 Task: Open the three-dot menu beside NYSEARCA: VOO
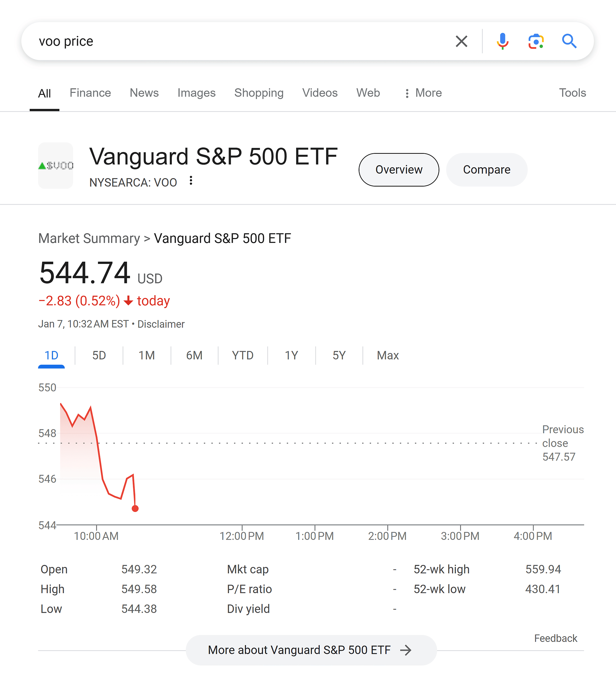pyautogui.click(x=191, y=181)
